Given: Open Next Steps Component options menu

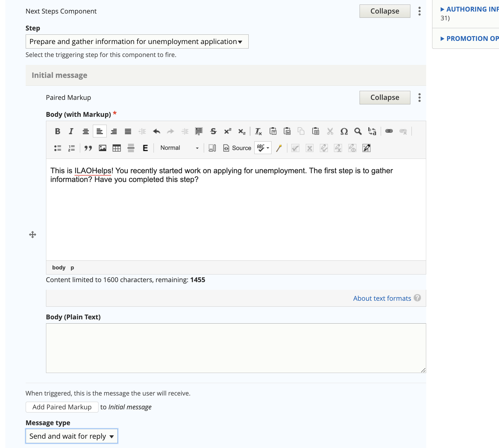Looking at the screenshot, I should tap(419, 11).
